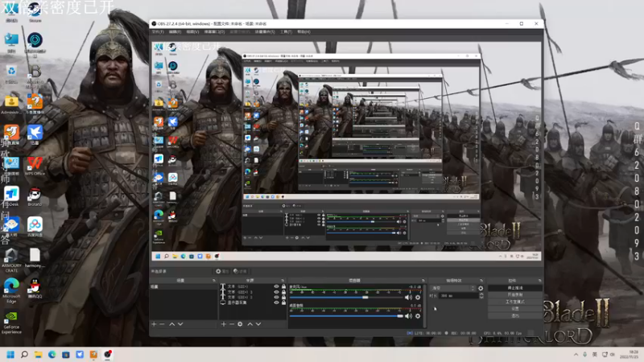Viewport: 644px width, 362px height.
Task: Open Microsoft Edge from taskbar
Action: pos(52,354)
